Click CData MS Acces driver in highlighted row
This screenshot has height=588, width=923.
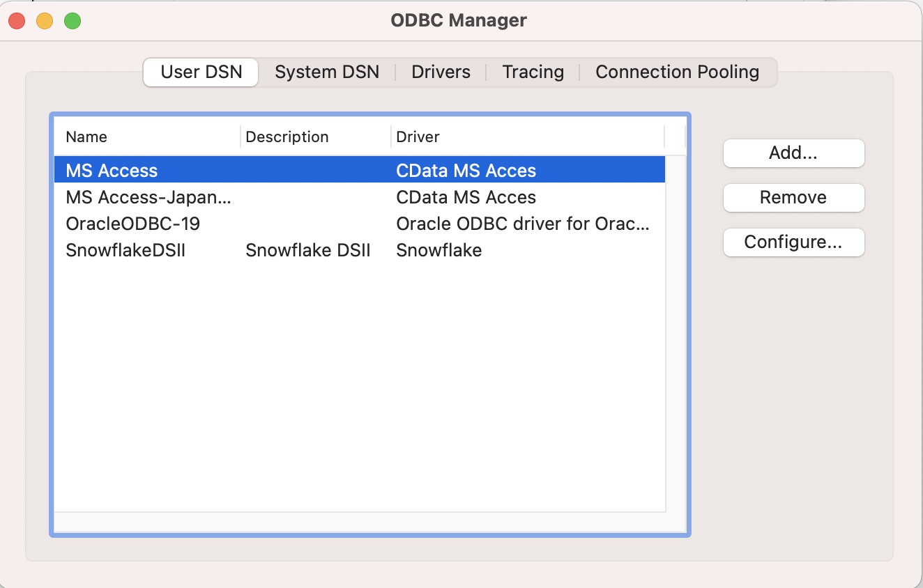[x=466, y=171]
